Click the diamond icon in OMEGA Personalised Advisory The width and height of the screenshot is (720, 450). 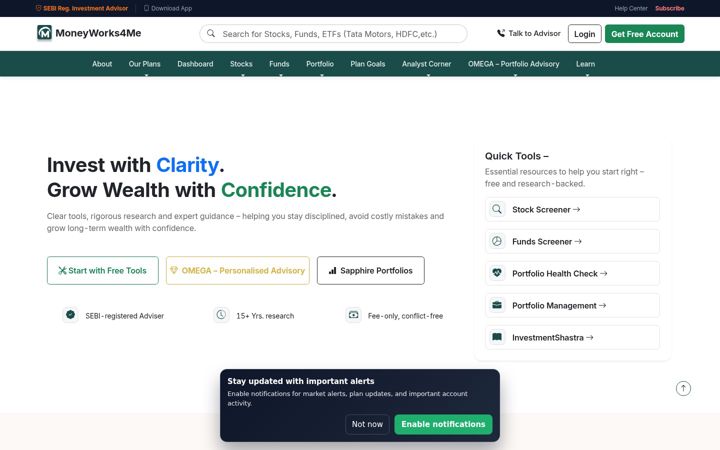tap(174, 270)
